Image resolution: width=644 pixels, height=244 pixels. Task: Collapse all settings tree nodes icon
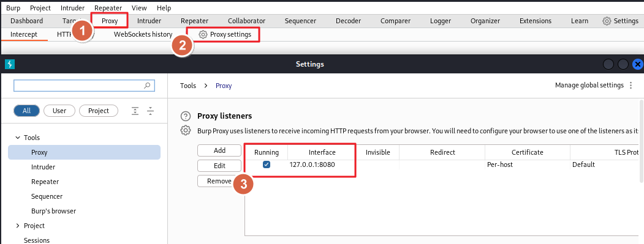(150, 111)
